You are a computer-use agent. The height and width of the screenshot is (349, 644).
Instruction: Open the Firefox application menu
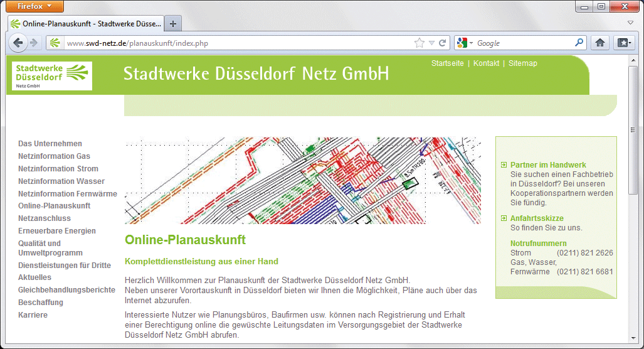(x=35, y=6)
